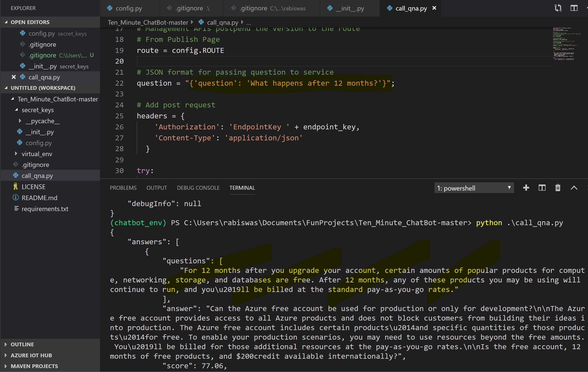588x372 pixels.
Task: Select the untracked .gitignore C:\Users entry
Action: [x=50, y=55]
